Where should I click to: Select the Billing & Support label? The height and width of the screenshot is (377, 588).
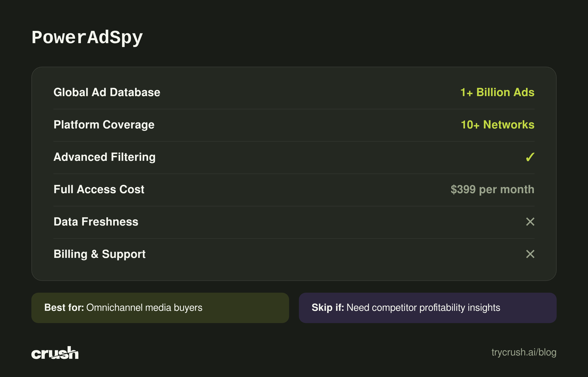tap(99, 254)
